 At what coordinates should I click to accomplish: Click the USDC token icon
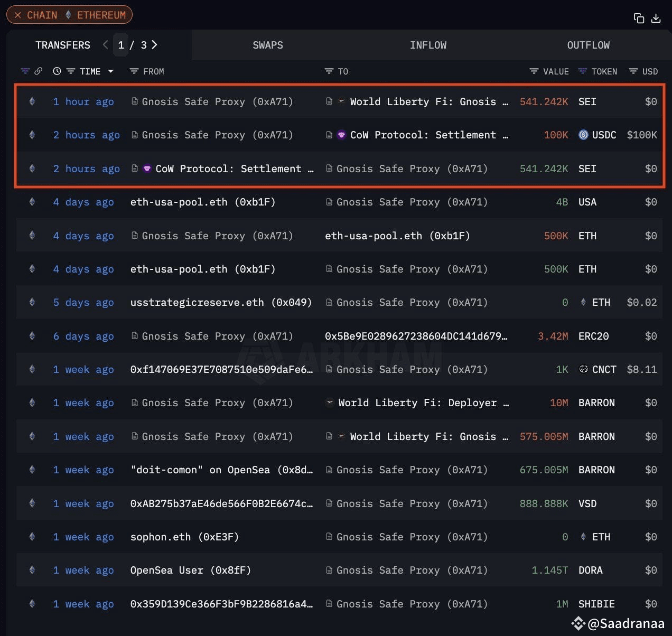click(583, 135)
